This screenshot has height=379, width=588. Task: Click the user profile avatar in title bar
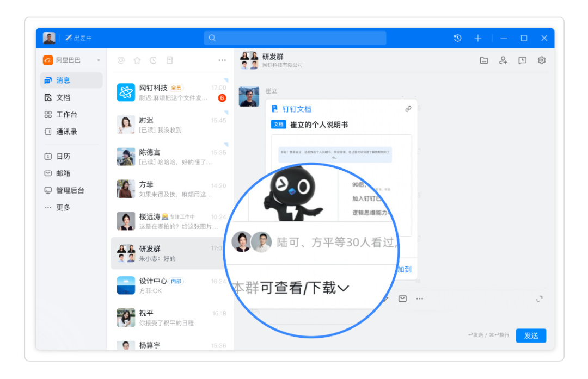tap(49, 38)
